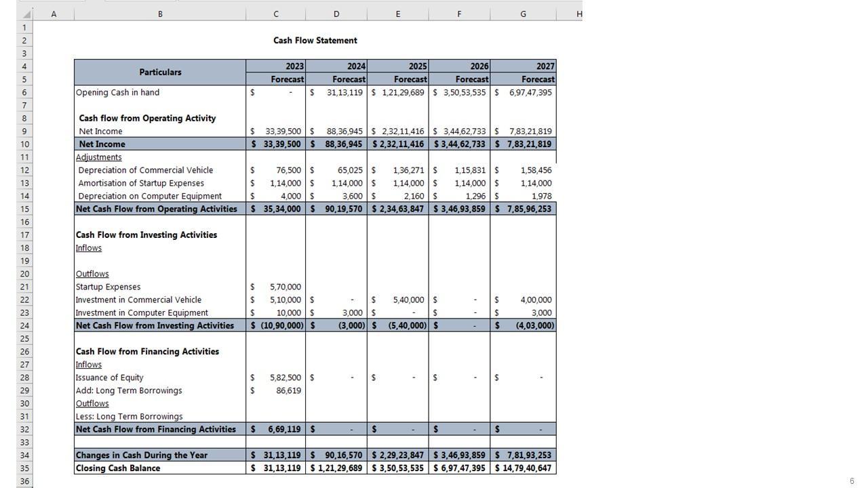Viewport: 868px width, 488px height.
Task: Select Issuance of Equity 2023 amount
Action: click(x=276, y=378)
